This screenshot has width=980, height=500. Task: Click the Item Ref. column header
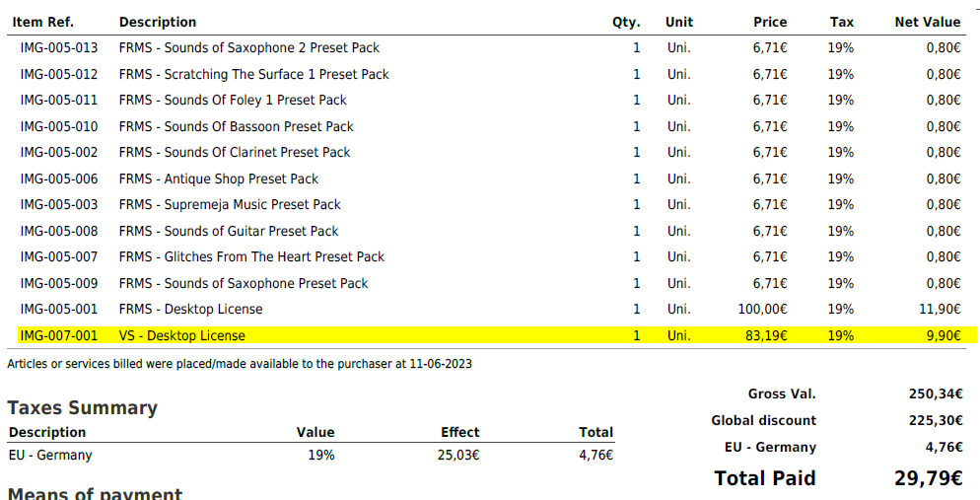coord(43,22)
